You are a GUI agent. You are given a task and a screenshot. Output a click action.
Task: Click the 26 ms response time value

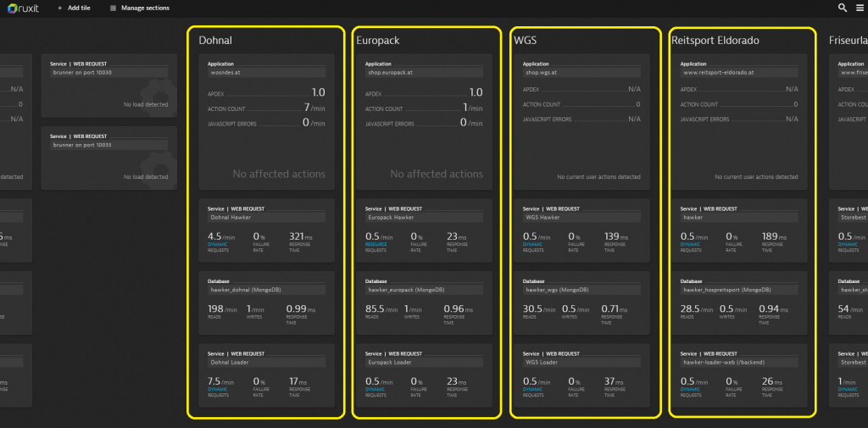tap(771, 381)
